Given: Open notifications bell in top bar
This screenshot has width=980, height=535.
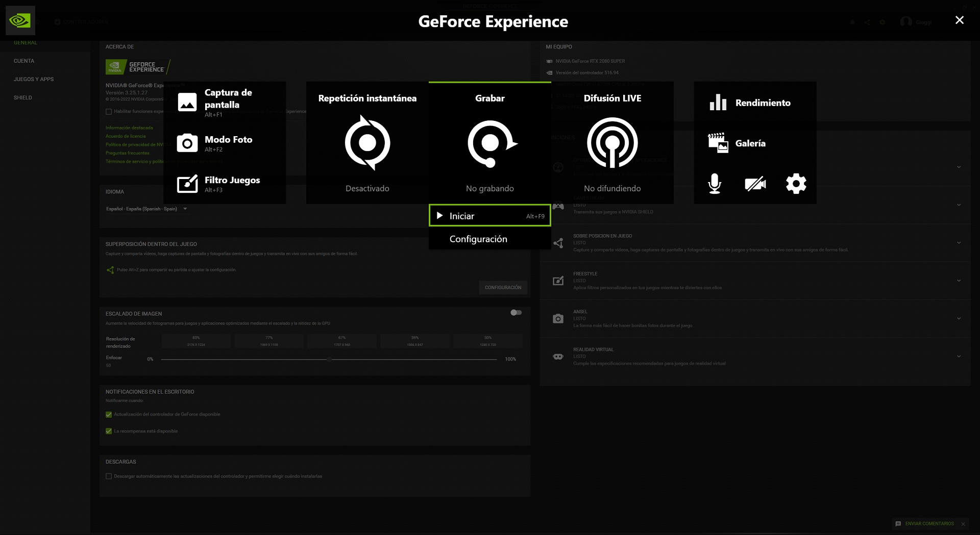Looking at the screenshot, I should [x=852, y=22].
